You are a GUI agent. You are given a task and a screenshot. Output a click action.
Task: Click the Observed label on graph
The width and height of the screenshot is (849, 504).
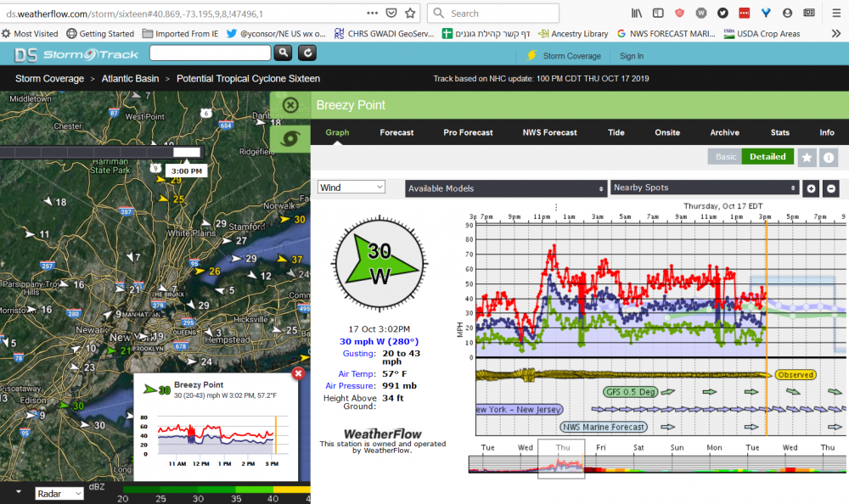pyautogui.click(x=795, y=375)
